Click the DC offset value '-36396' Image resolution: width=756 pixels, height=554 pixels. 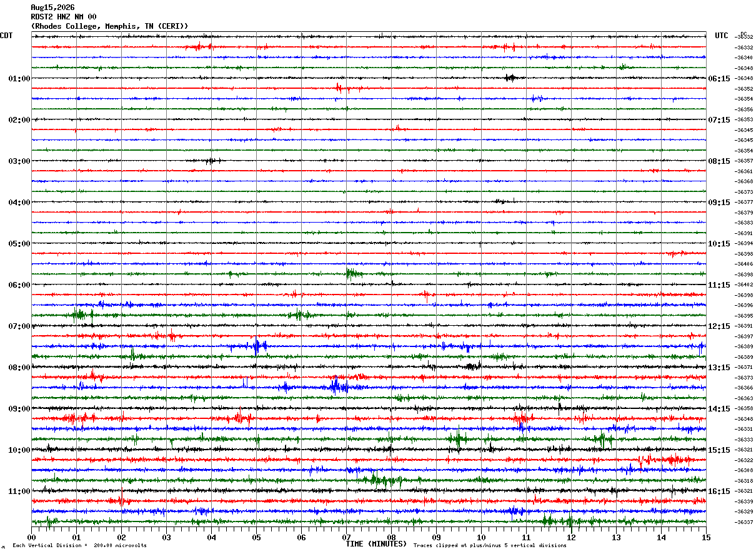(x=744, y=306)
